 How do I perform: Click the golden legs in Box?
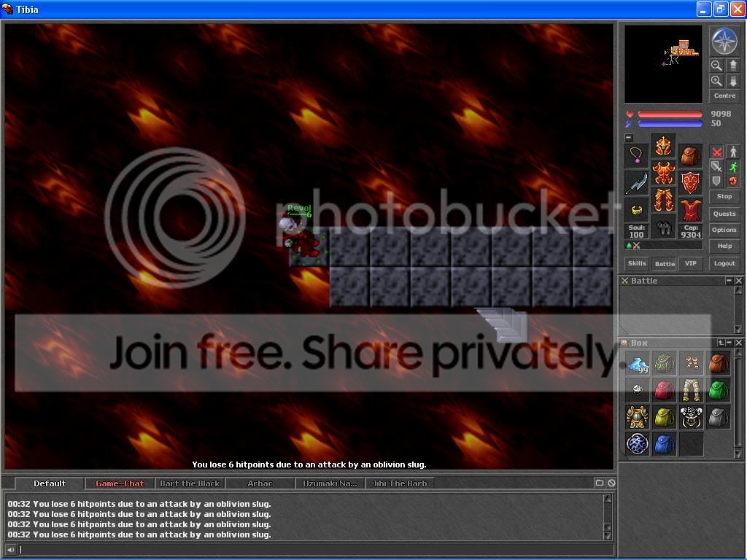coord(692,391)
